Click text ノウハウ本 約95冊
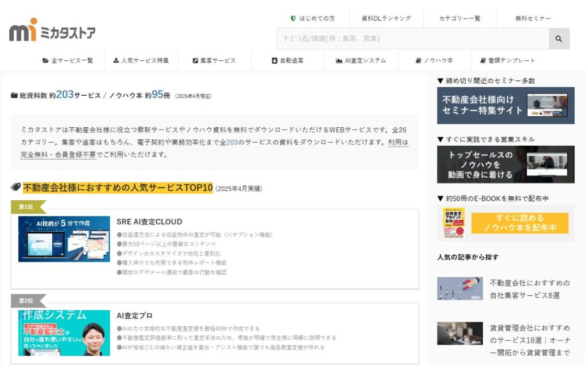 (x=140, y=95)
